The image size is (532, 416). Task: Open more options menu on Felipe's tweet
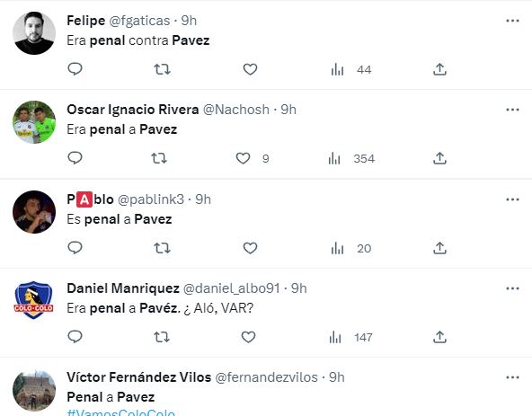pyautogui.click(x=512, y=21)
